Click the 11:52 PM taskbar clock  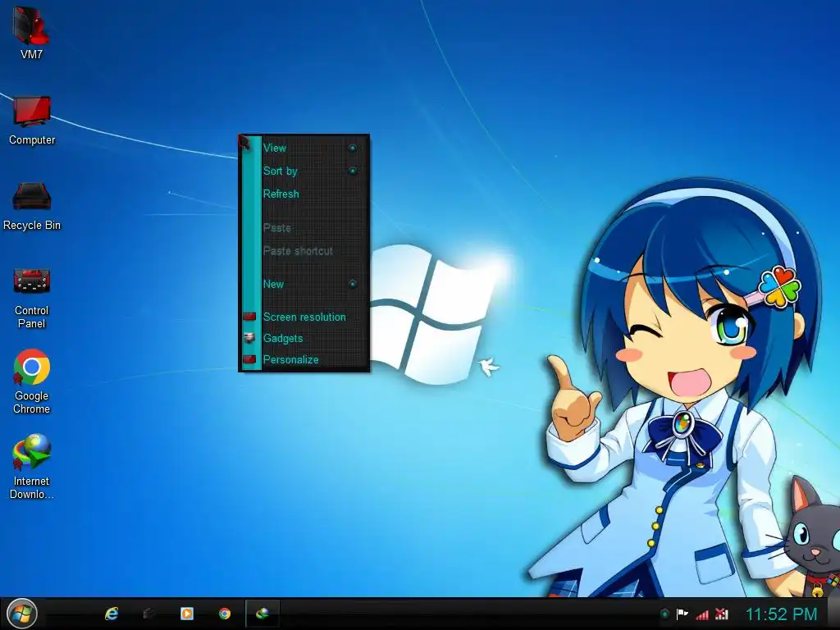click(x=781, y=614)
